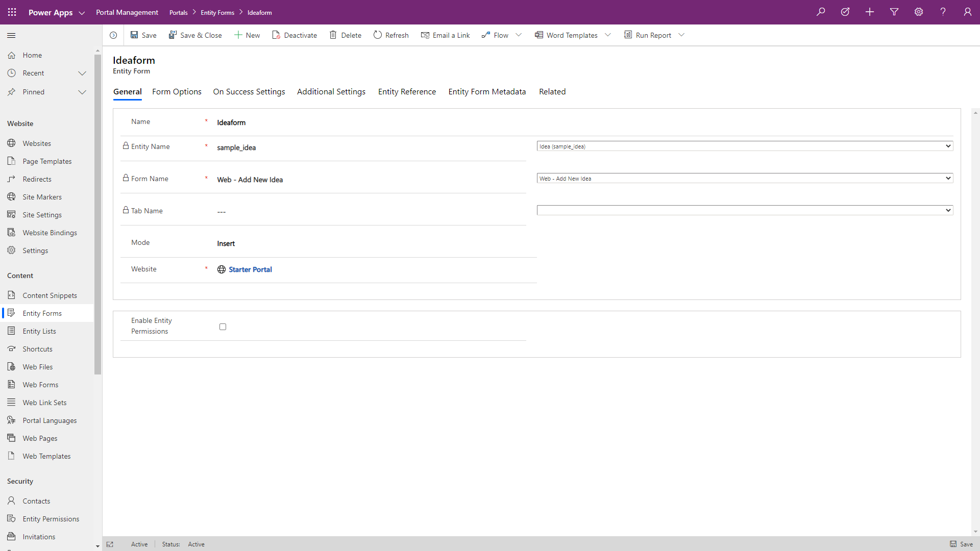Click Save & Close button
The image size is (980, 551).
195,35
